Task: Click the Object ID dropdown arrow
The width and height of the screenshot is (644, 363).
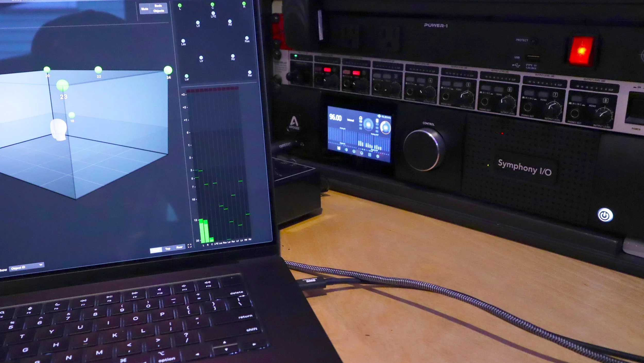Action: pyautogui.click(x=41, y=265)
